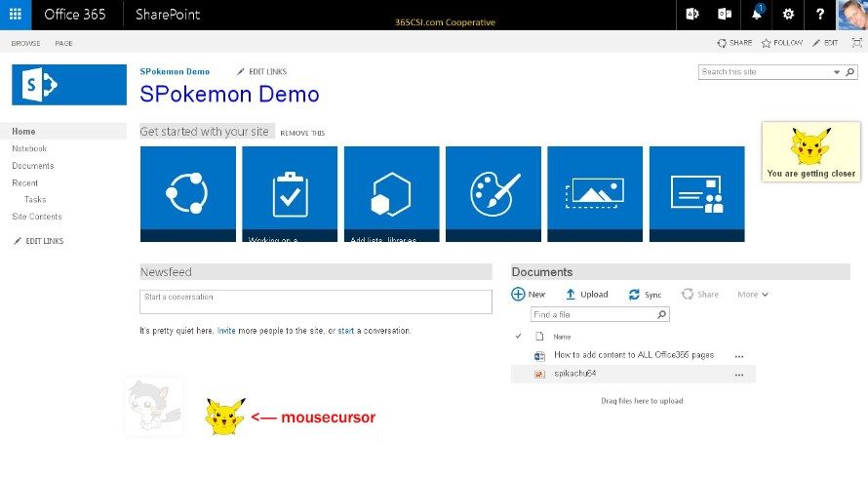Click the Find a file search icon
The height and width of the screenshot is (481, 868).
(661, 314)
